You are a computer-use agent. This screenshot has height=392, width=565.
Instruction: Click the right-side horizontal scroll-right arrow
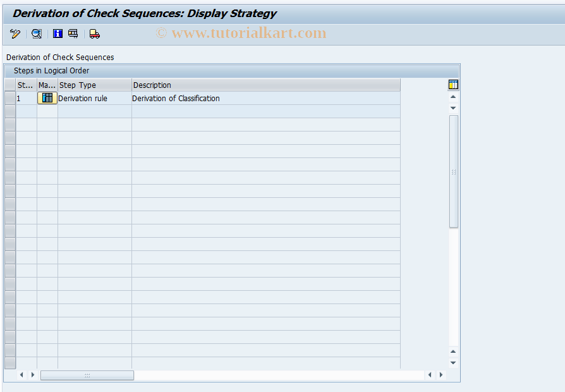click(x=441, y=375)
